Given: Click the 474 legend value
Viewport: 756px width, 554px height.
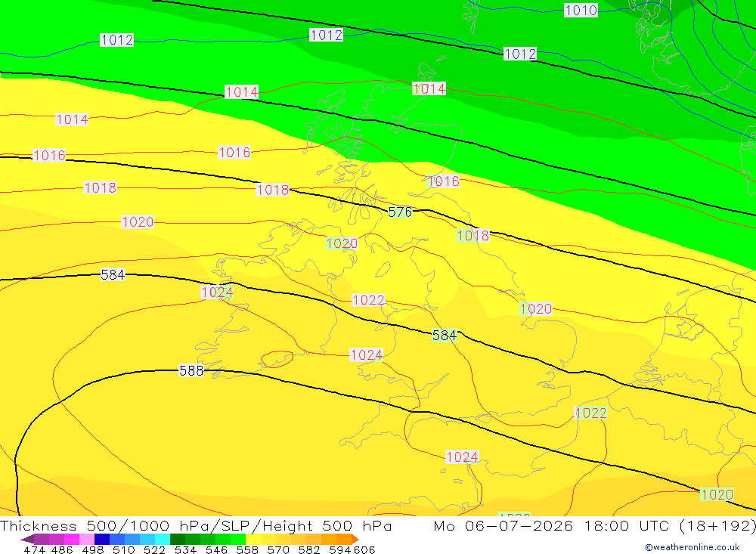Looking at the screenshot, I should [34, 550].
